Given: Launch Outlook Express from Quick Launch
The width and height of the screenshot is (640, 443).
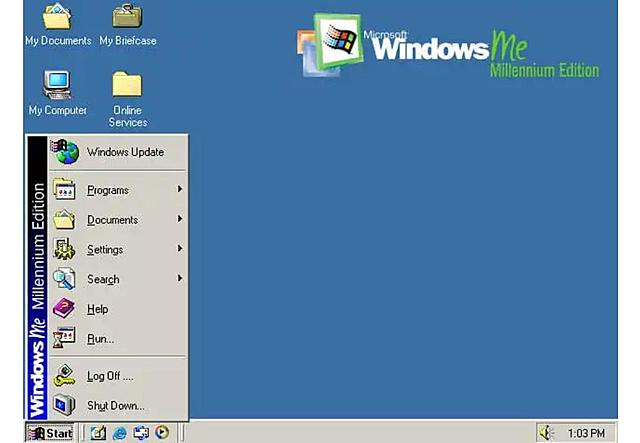Looking at the screenshot, I should [141, 433].
